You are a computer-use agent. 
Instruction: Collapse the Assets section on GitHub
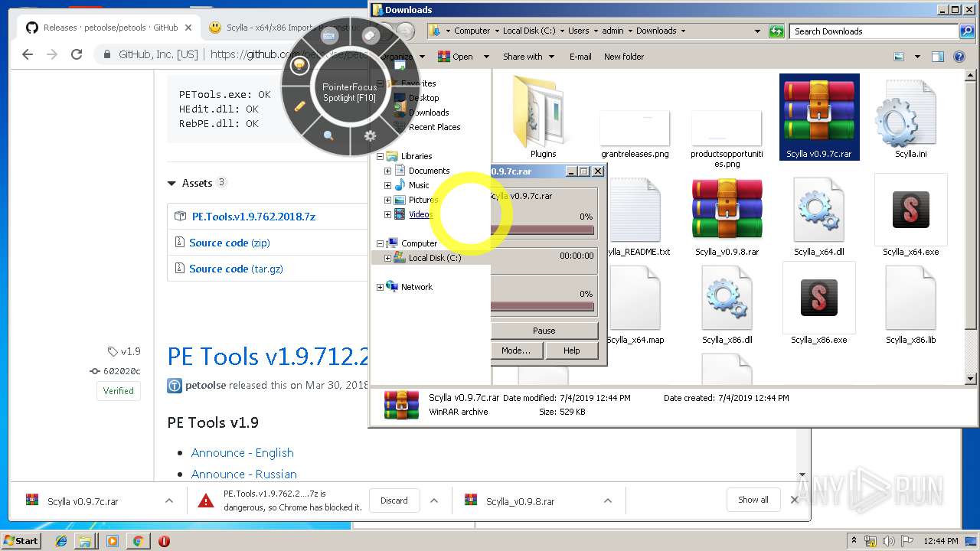tap(171, 184)
